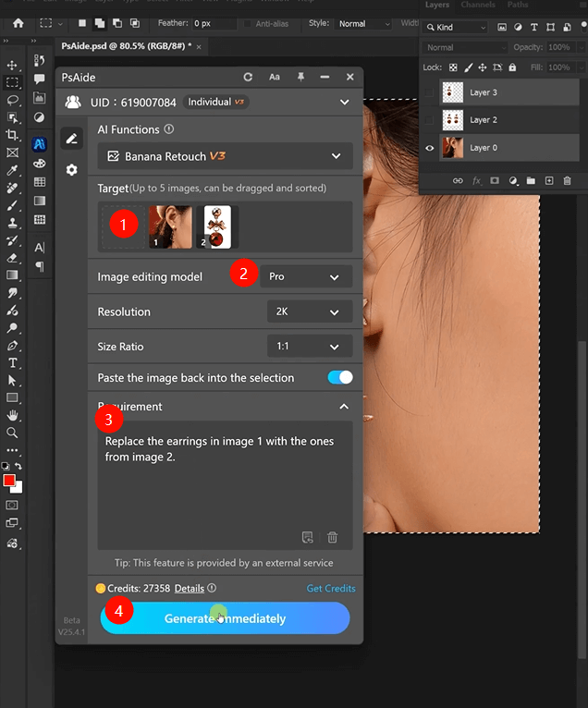Enable Anti-alias checkbox
The image size is (588, 708).
[247, 23]
